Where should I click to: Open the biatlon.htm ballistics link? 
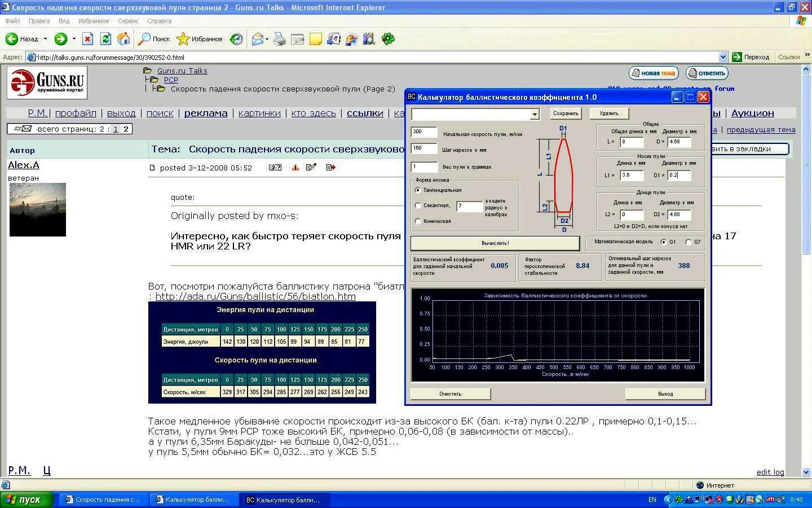255,296
